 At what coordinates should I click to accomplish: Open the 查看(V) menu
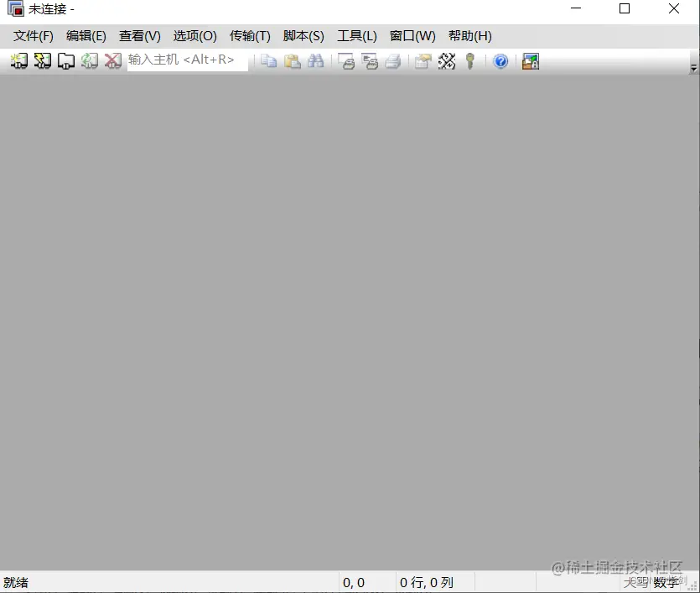(x=140, y=36)
